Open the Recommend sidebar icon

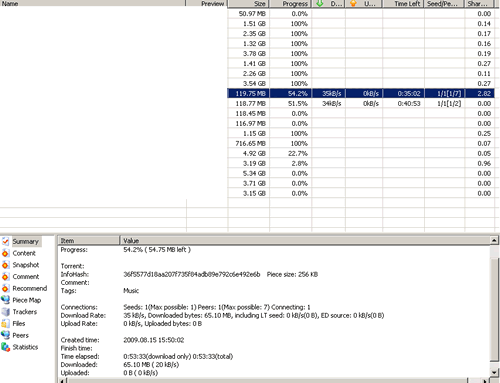[5, 288]
